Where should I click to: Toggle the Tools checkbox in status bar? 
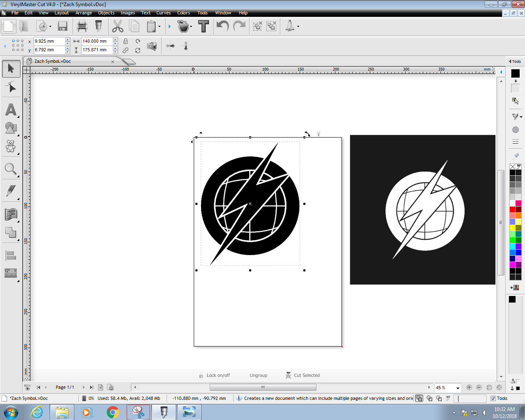(493, 398)
